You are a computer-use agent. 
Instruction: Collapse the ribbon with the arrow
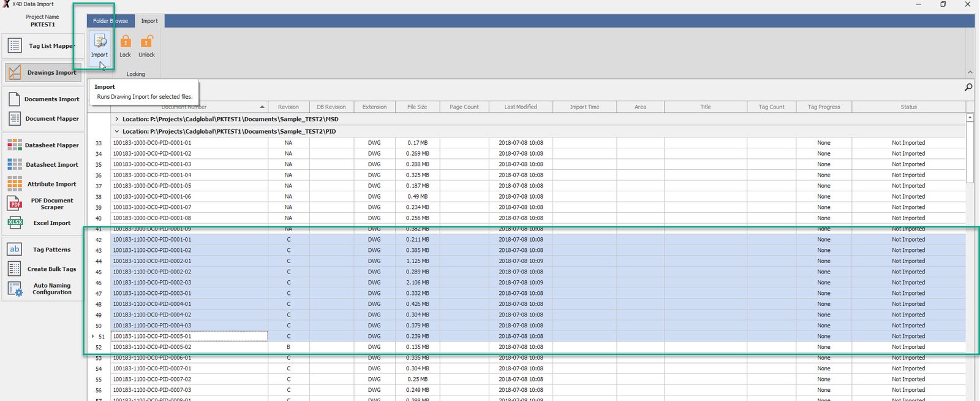click(970, 72)
